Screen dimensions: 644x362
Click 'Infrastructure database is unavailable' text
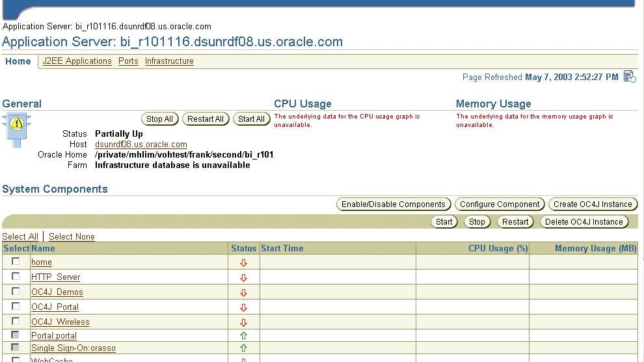tap(172, 165)
